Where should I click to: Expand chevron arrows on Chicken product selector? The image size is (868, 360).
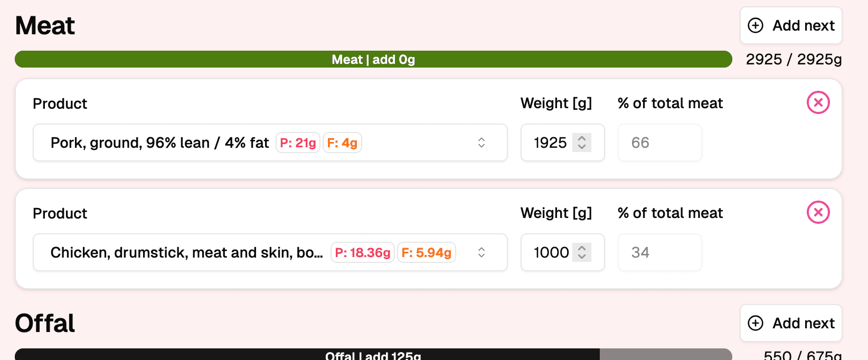(482, 252)
